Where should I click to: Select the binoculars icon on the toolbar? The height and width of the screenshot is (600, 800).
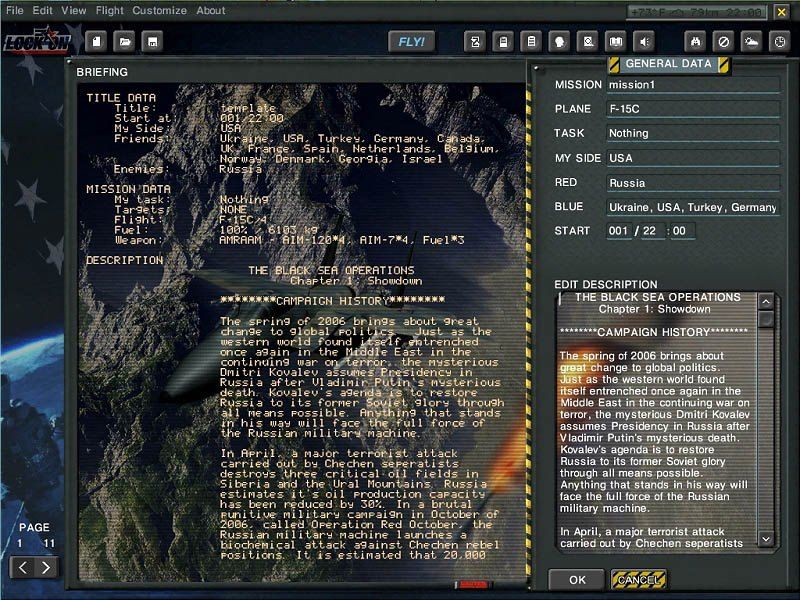point(693,41)
